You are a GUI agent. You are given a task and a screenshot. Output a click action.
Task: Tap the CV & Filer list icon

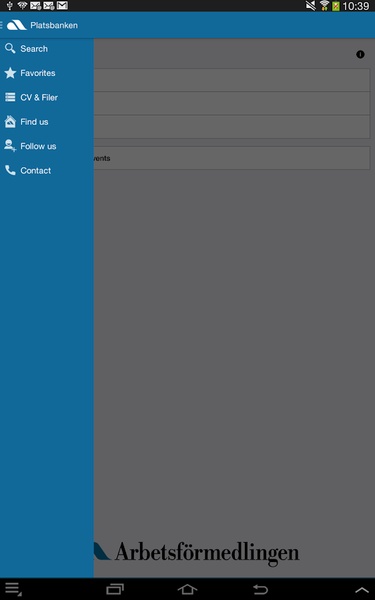(10, 97)
